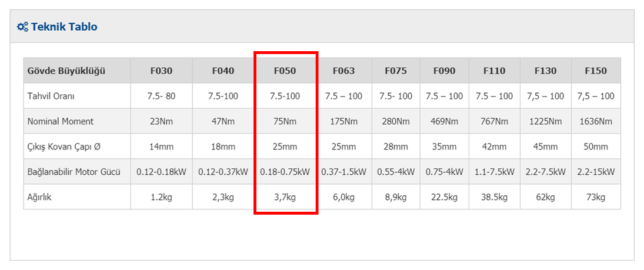Select the 3,7kg weight cell
This screenshot has width=644, height=270.
point(285,197)
